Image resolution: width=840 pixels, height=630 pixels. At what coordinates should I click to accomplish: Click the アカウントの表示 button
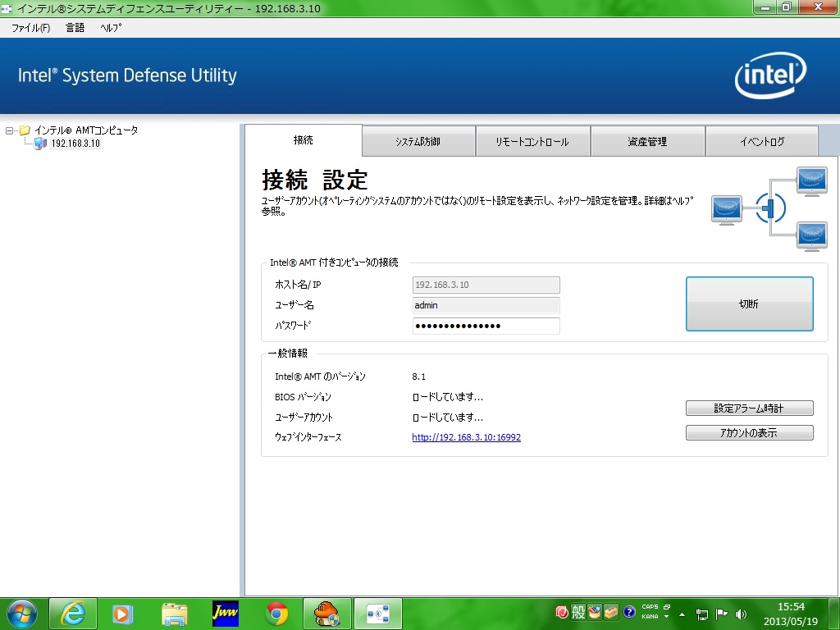point(750,433)
